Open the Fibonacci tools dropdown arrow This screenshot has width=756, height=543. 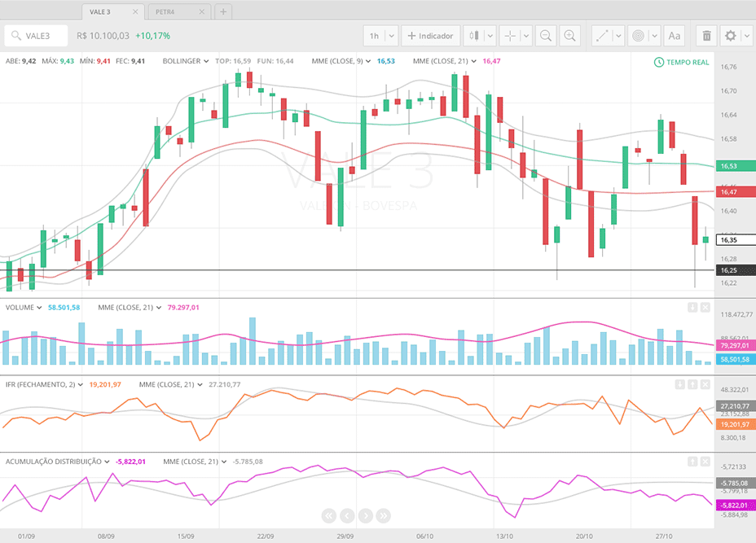[654, 36]
